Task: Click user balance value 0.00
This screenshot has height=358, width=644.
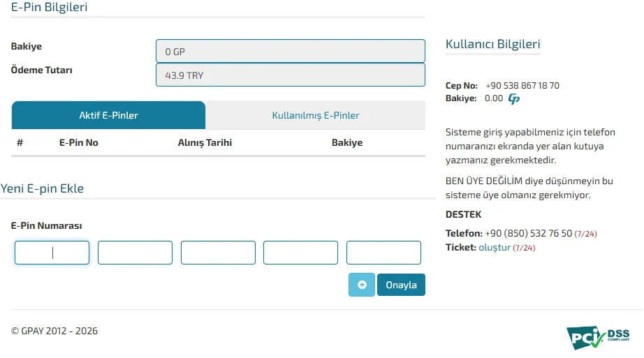Action: tap(494, 98)
